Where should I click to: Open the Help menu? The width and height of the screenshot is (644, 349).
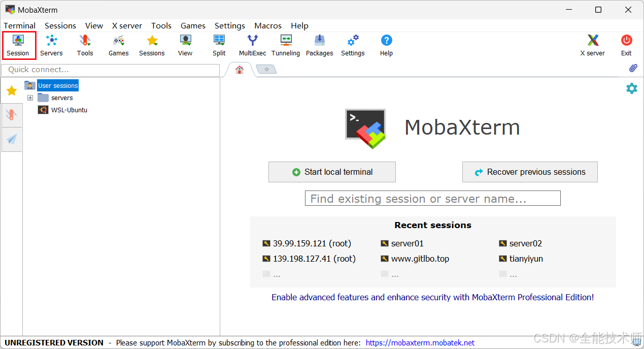coord(299,25)
